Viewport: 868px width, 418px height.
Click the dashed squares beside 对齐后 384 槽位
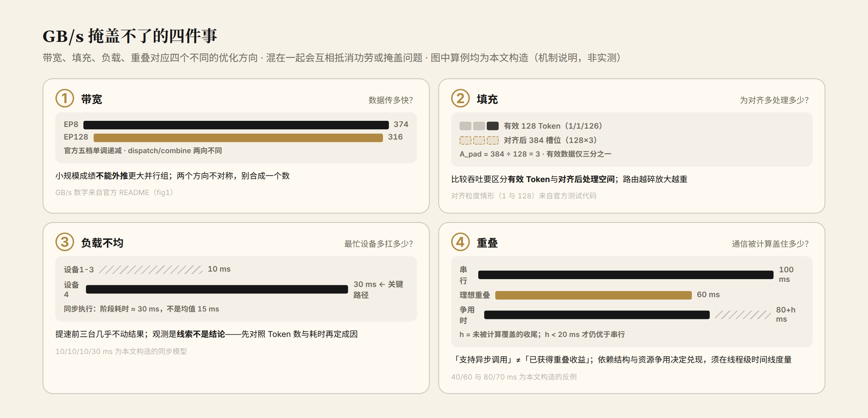pos(479,140)
